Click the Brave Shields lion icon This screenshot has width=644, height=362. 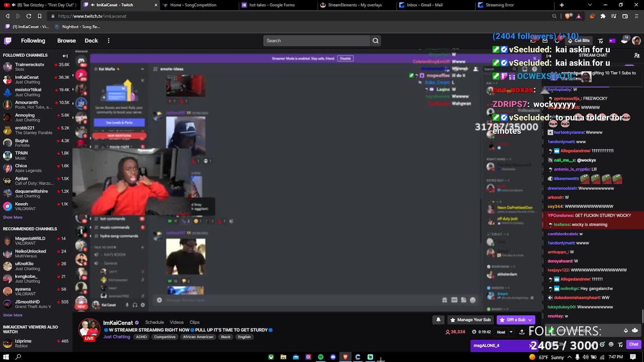click(x=568, y=16)
